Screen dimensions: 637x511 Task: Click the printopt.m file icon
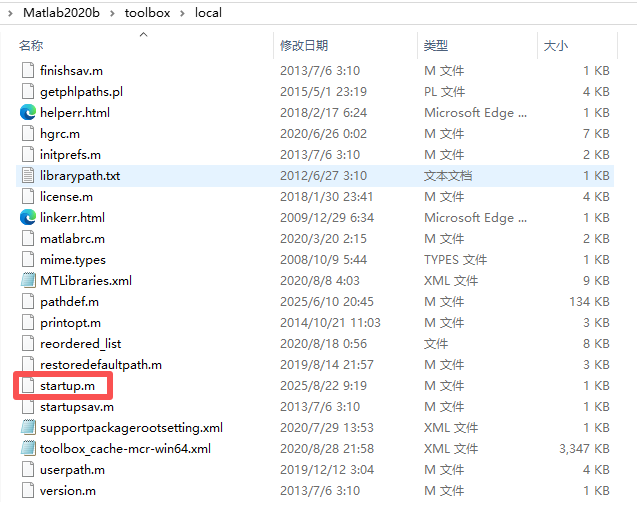(x=28, y=323)
